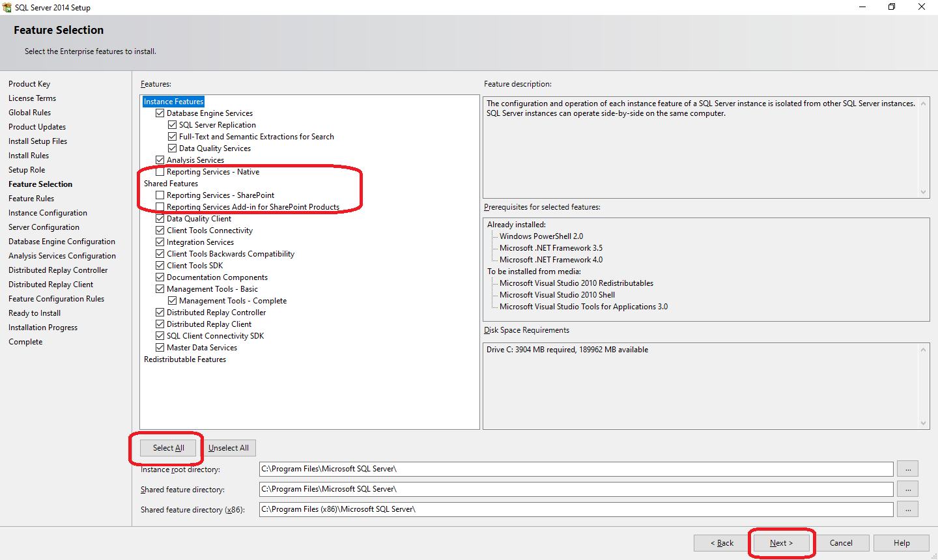This screenshot has height=560, width=938.
Task: Click the Select All button
Action: [168, 448]
